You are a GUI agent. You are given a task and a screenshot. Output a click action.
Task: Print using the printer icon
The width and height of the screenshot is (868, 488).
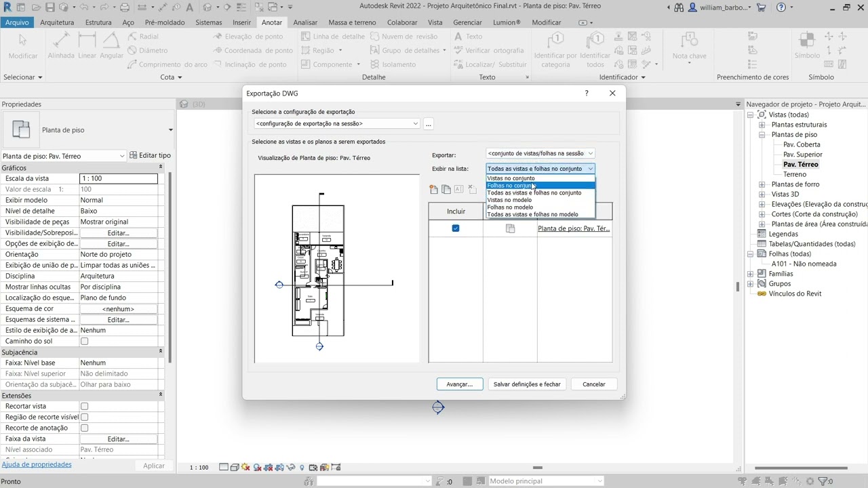click(124, 7)
